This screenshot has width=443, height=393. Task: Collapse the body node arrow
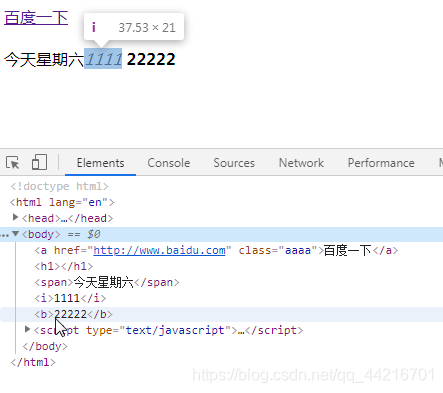(x=15, y=234)
